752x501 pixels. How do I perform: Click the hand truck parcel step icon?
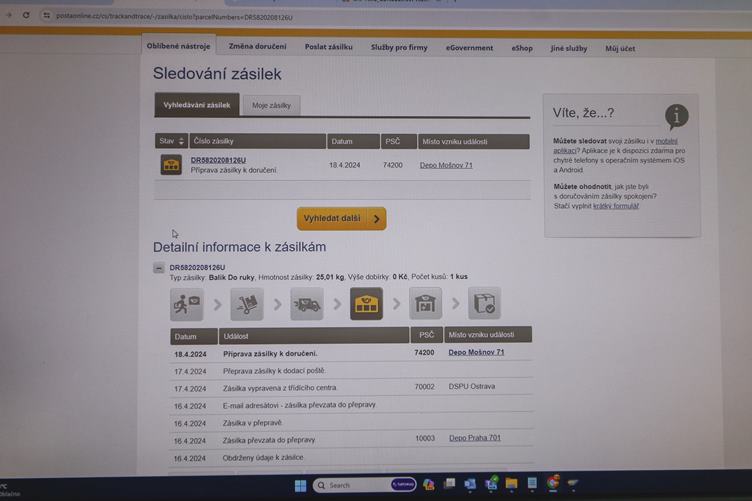tap(247, 304)
